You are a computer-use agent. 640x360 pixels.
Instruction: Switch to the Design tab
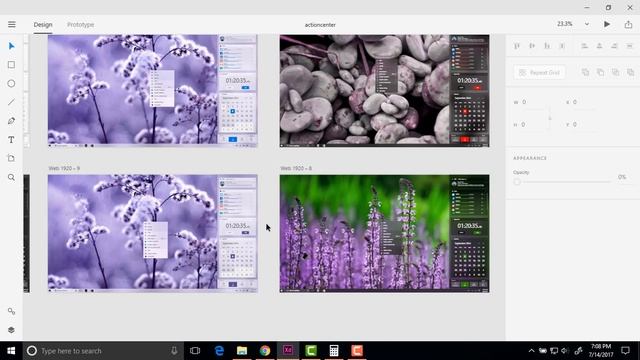(43, 25)
